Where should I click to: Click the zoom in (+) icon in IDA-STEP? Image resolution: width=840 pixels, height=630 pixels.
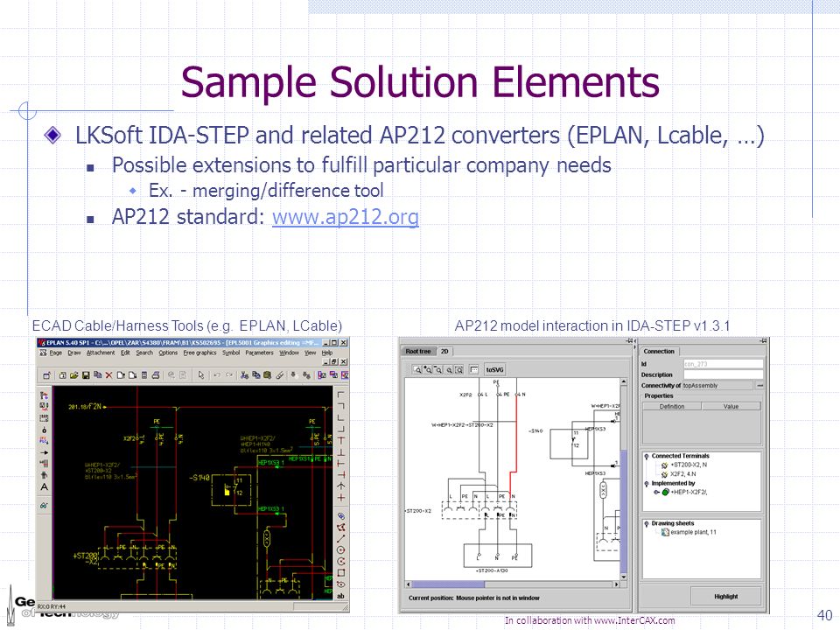pyautogui.click(x=428, y=369)
